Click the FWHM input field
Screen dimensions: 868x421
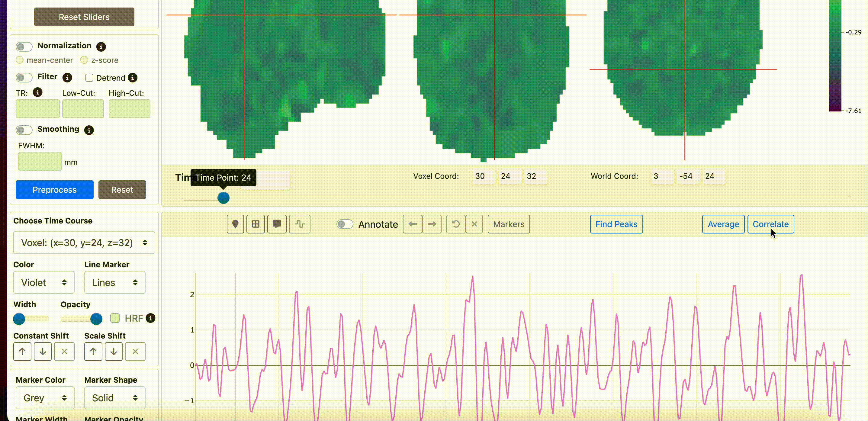[40, 162]
